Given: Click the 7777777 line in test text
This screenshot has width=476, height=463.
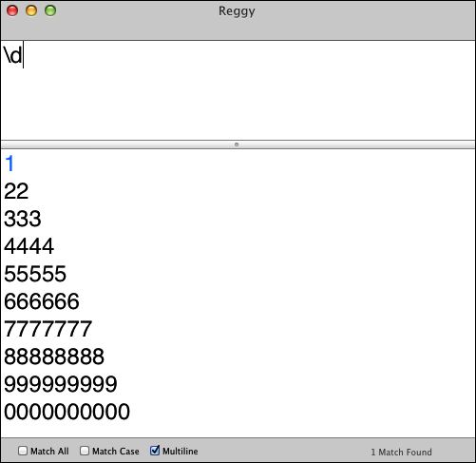Looking at the screenshot, I should click(48, 329).
